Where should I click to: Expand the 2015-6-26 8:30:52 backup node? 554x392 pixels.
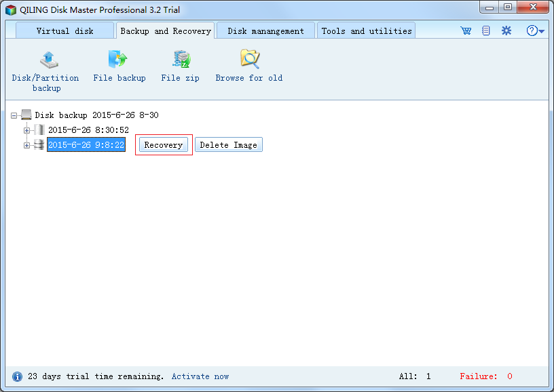point(26,130)
